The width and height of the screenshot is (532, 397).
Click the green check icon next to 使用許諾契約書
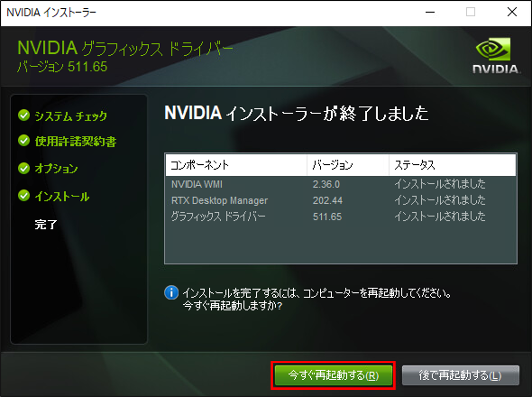tap(24, 141)
